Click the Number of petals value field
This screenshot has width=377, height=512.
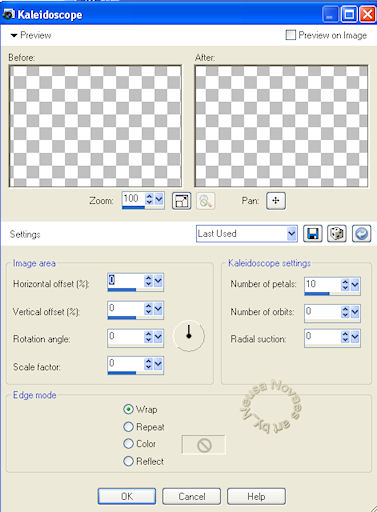pos(323,284)
